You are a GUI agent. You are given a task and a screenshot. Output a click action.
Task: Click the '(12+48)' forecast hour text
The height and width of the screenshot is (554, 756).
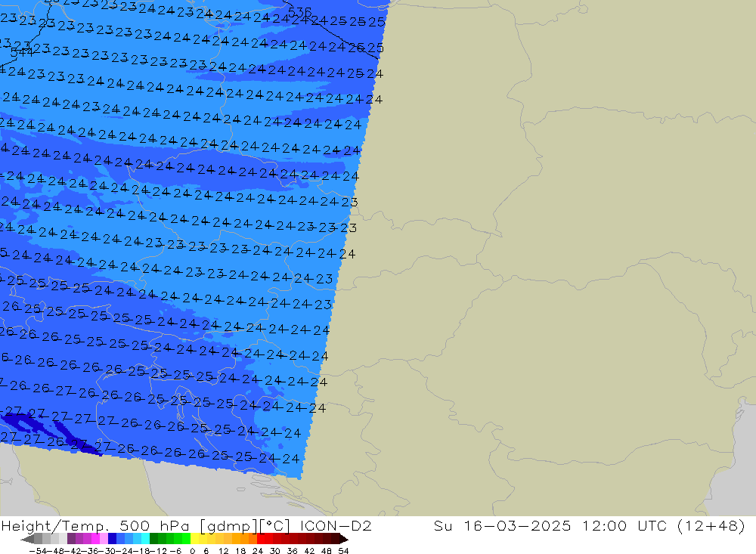coord(711,525)
